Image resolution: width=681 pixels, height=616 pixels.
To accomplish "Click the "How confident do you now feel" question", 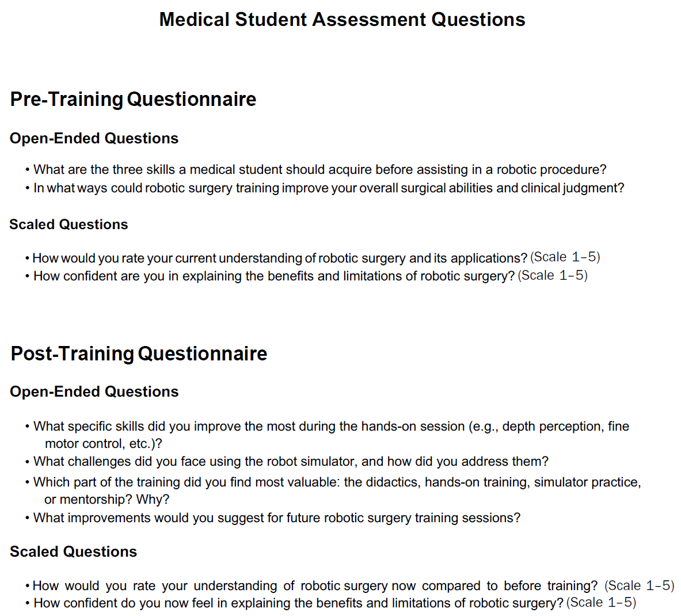I will (298, 603).
